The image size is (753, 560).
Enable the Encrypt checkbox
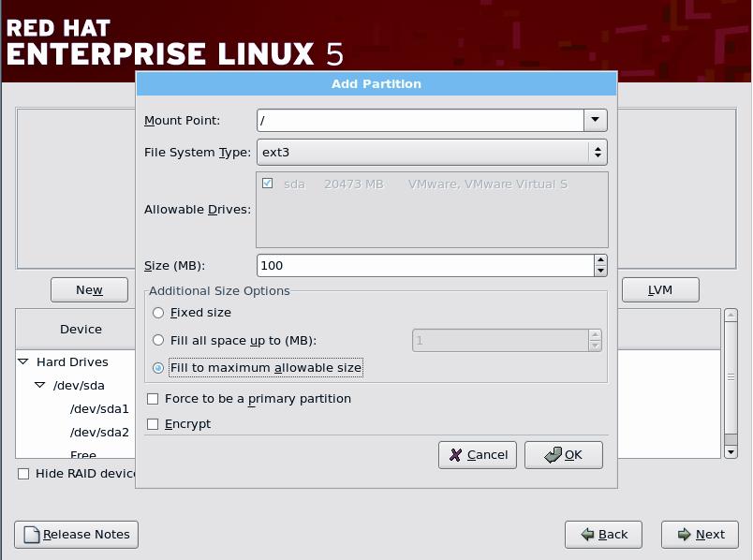152,423
